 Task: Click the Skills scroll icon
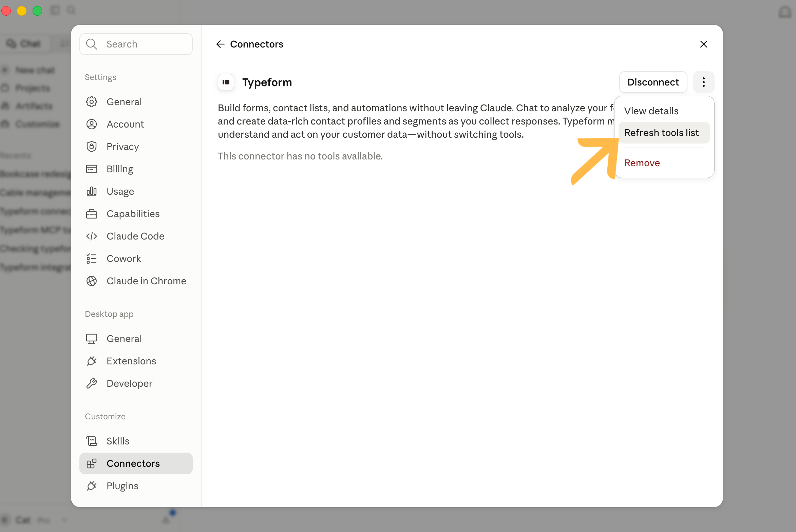click(92, 441)
